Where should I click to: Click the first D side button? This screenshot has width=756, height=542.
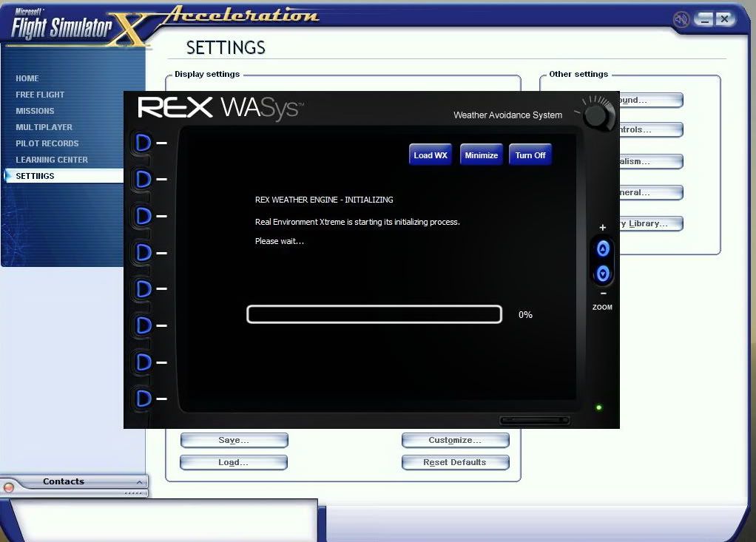[x=144, y=142]
